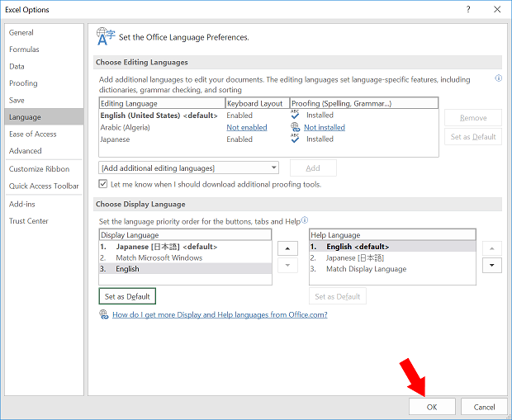Select the Language options category
The width and height of the screenshot is (512, 420).
click(x=44, y=117)
